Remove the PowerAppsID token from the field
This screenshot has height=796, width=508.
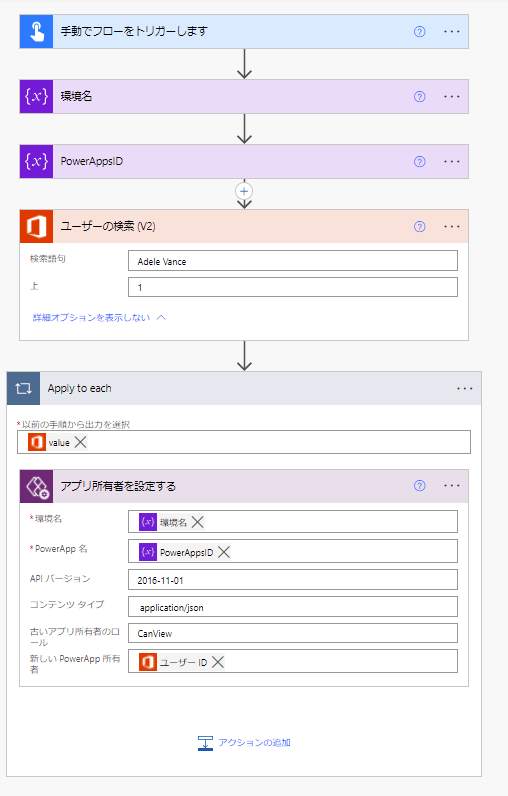[224, 552]
